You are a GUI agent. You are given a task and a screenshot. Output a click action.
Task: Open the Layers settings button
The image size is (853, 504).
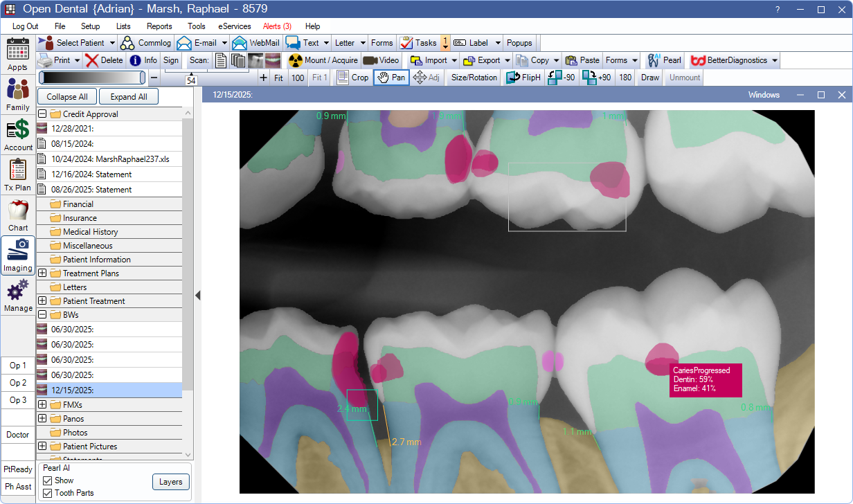[x=170, y=480]
